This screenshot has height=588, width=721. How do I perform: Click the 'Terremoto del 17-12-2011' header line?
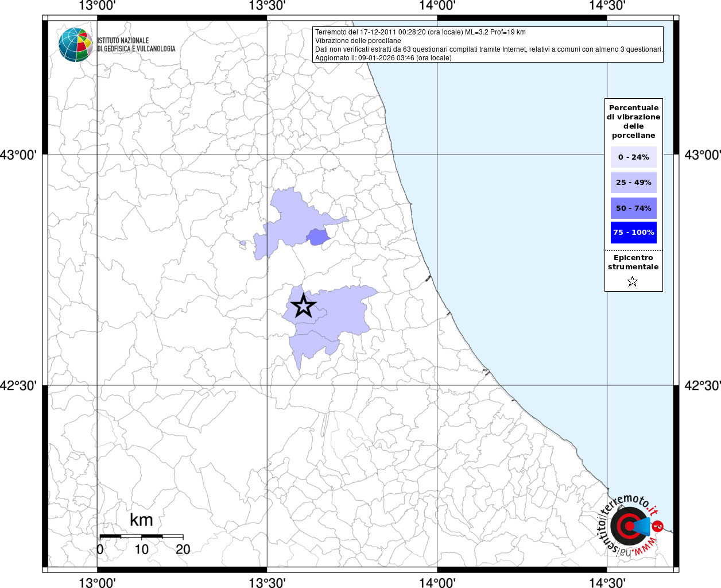pos(420,32)
